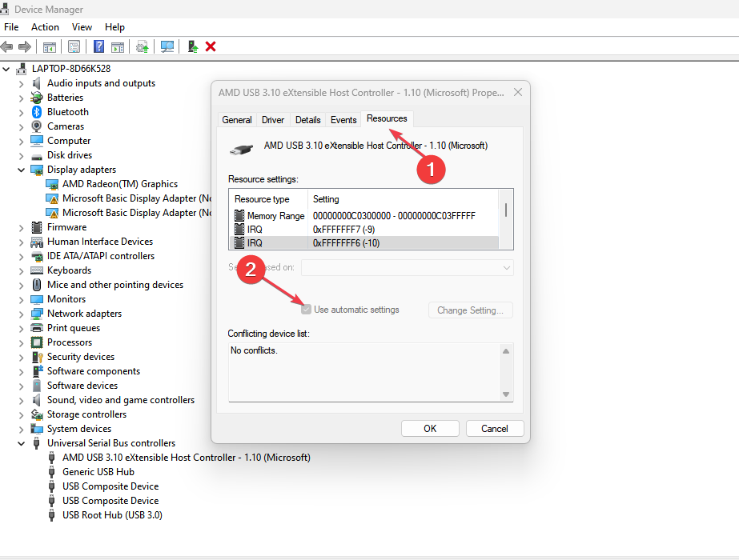This screenshot has height=560, width=739.
Task: Open the View menu
Action: [82, 27]
